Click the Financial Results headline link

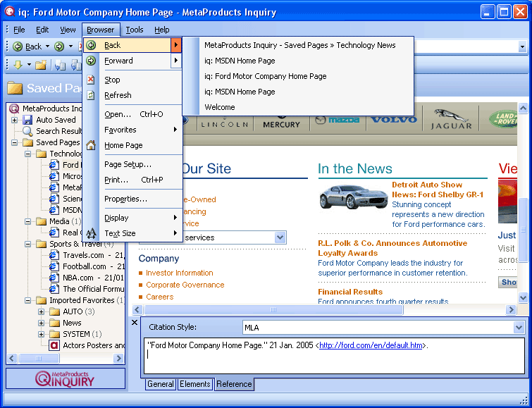tap(350, 292)
